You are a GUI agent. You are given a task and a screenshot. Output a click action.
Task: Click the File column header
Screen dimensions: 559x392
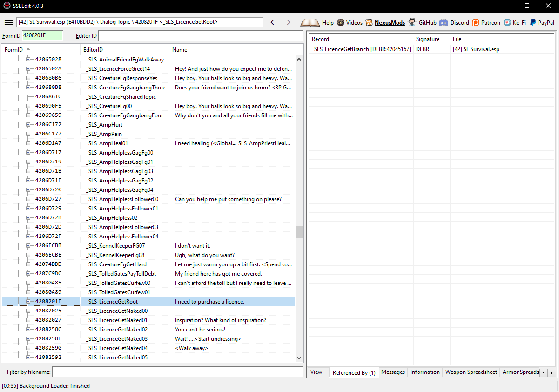(x=503, y=39)
